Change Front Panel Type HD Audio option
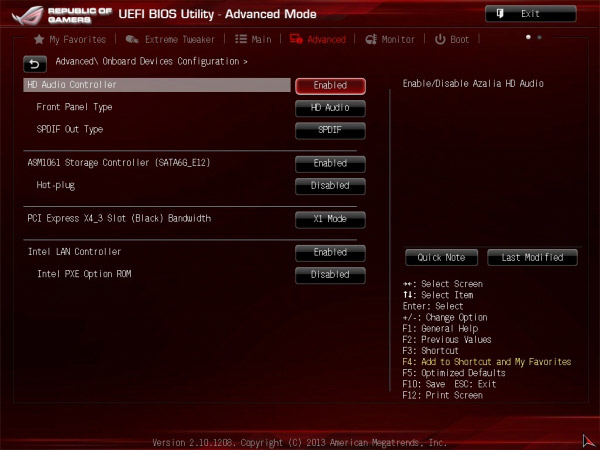The image size is (600, 450). pyautogui.click(x=330, y=108)
